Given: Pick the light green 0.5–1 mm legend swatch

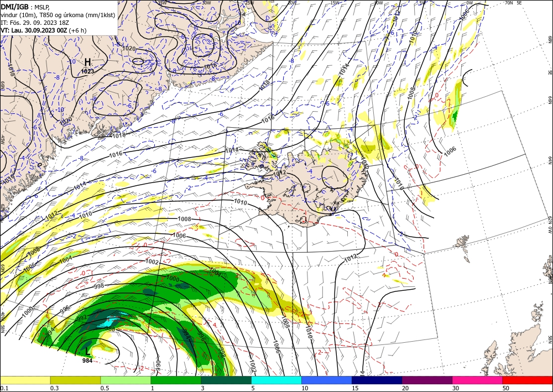Looking at the screenshot, I should (126, 380).
